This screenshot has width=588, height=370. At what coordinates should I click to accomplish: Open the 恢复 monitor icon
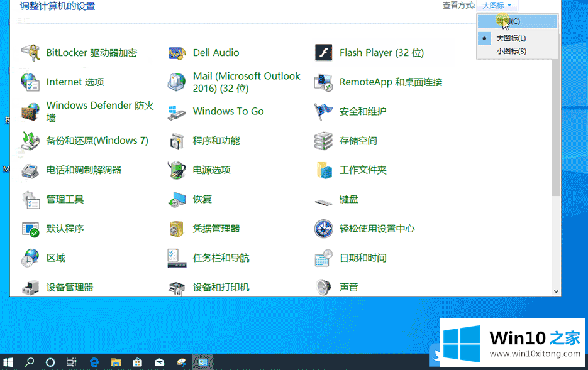177,199
